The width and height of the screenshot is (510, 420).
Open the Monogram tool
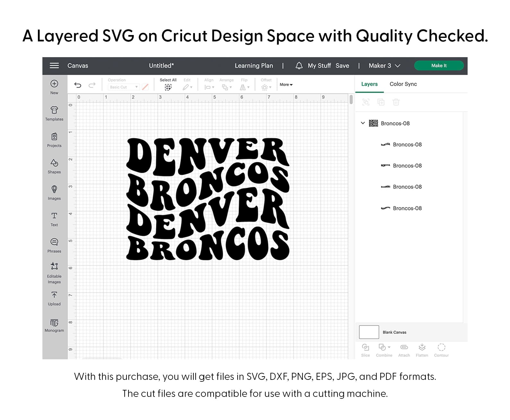pyautogui.click(x=54, y=325)
